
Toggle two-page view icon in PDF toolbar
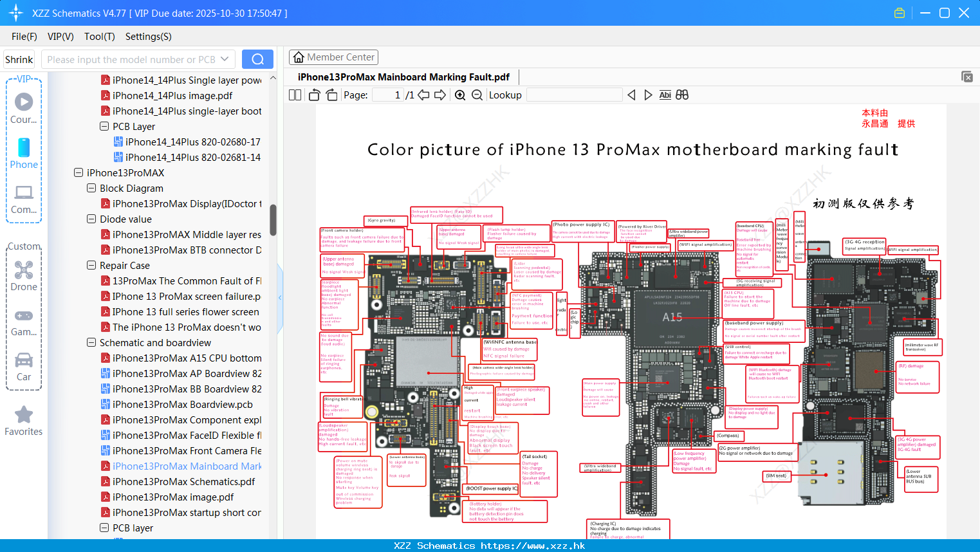pos(295,95)
